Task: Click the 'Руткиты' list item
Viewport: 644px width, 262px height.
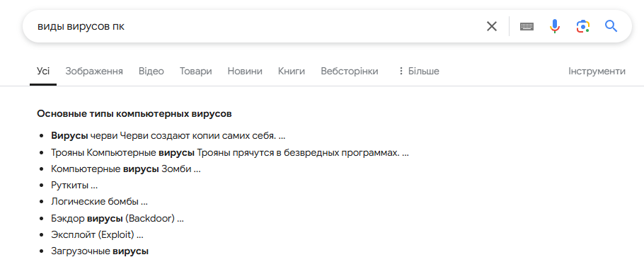Action: pyautogui.click(x=74, y=186)
